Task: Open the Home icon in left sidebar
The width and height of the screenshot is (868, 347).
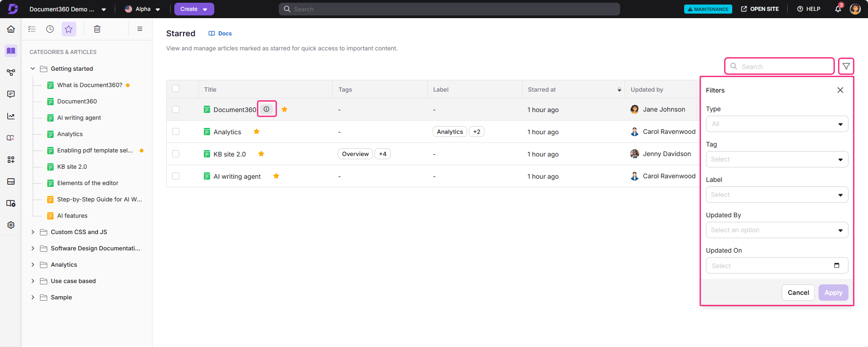Action: (x=11, y=29)
